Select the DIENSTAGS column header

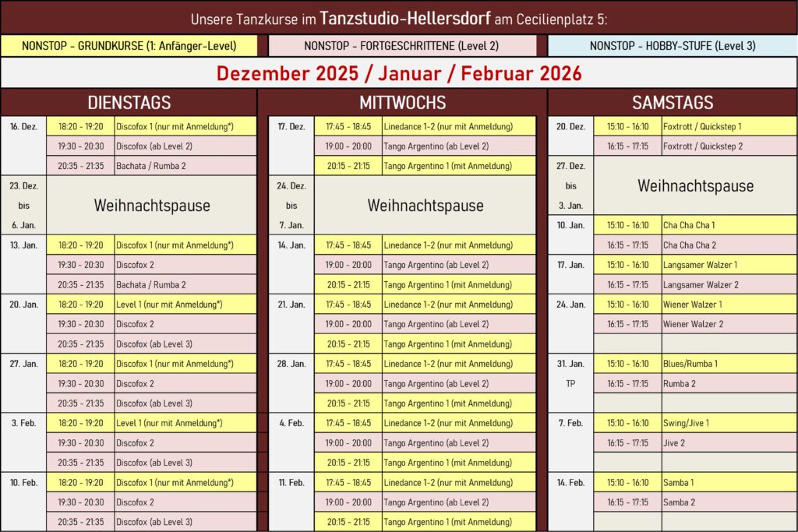(x=129, y=103)
